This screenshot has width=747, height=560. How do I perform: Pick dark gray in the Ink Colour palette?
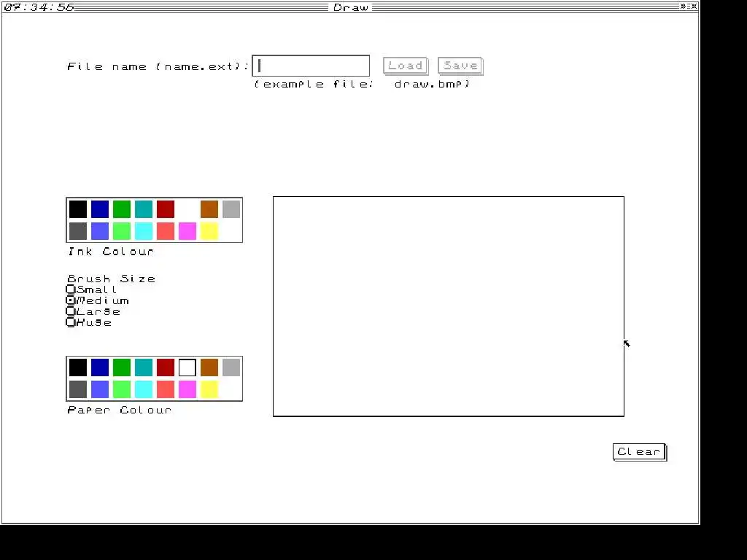[x=78, y=231]
